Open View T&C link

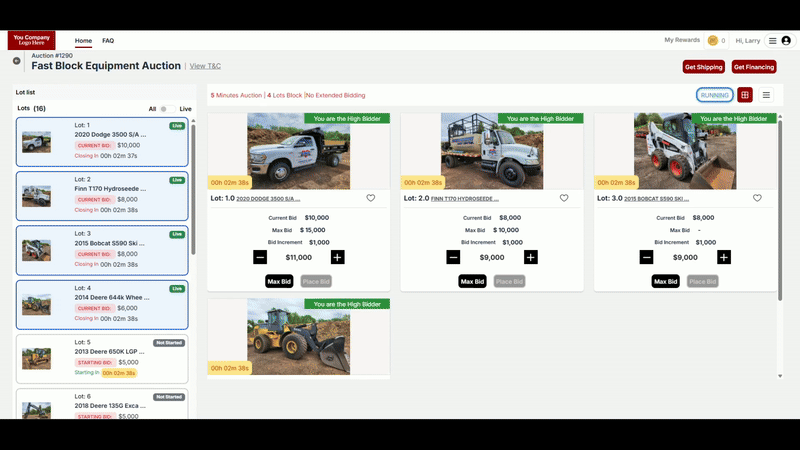(x=205, y=66)
